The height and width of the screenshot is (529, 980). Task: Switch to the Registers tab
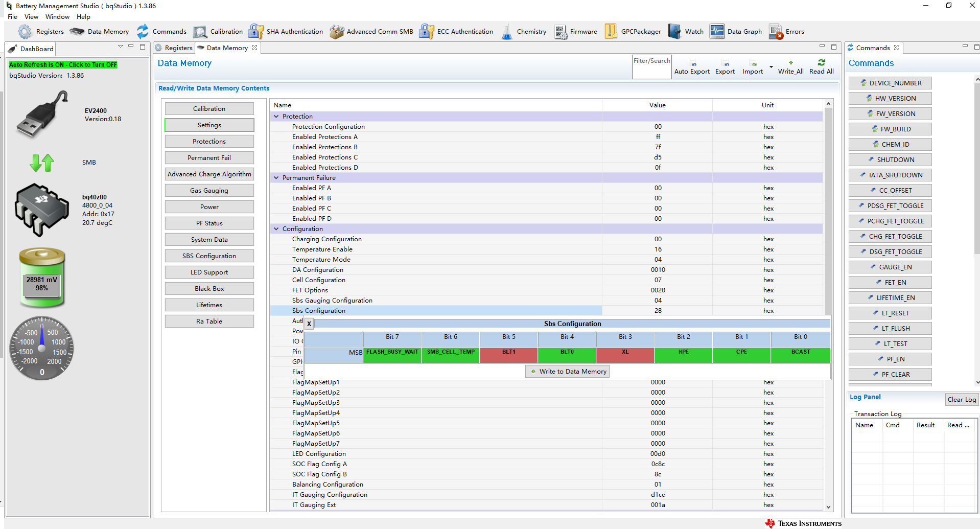[174, 48]
